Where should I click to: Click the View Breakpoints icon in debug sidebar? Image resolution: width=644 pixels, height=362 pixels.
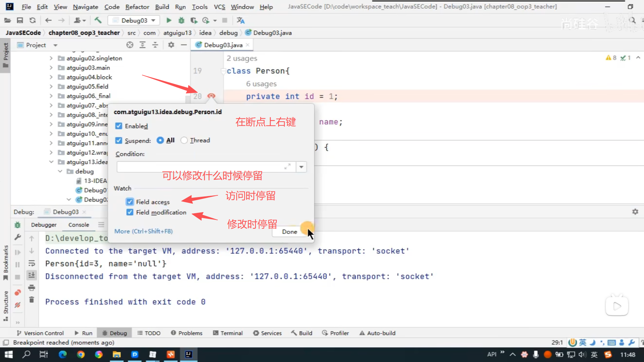coord(17,293)
